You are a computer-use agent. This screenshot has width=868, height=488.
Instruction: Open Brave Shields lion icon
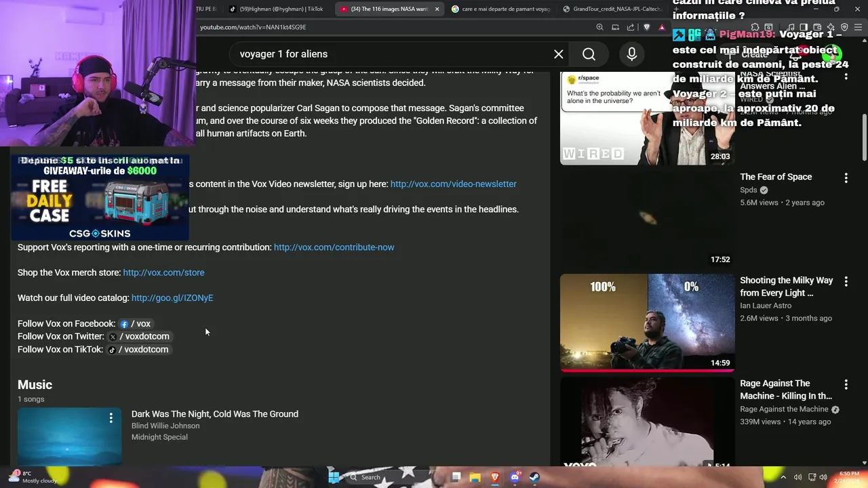tap(646, 27)
